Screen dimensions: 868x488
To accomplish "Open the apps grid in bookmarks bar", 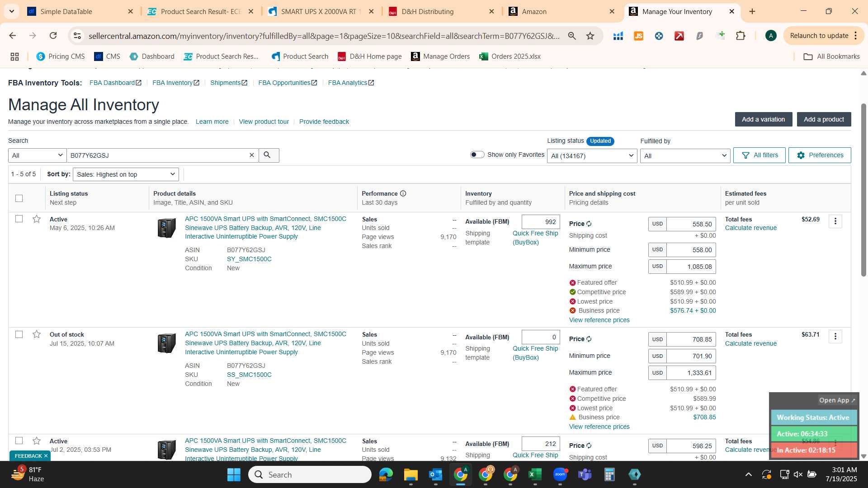I will 14,56.
